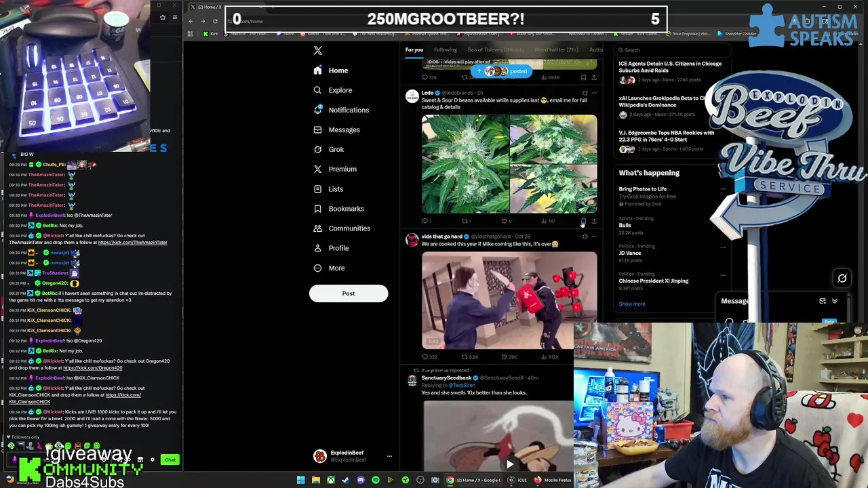Repost the vids that go hard post
Screen dimensions: 868x488
point(470,357)
